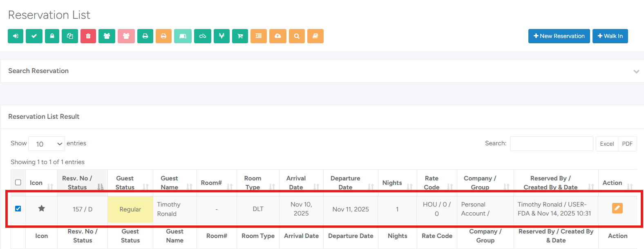This screenshot has height=249, width=644.
Task: Click the red trash delete icon
Action: pos(88,36)
